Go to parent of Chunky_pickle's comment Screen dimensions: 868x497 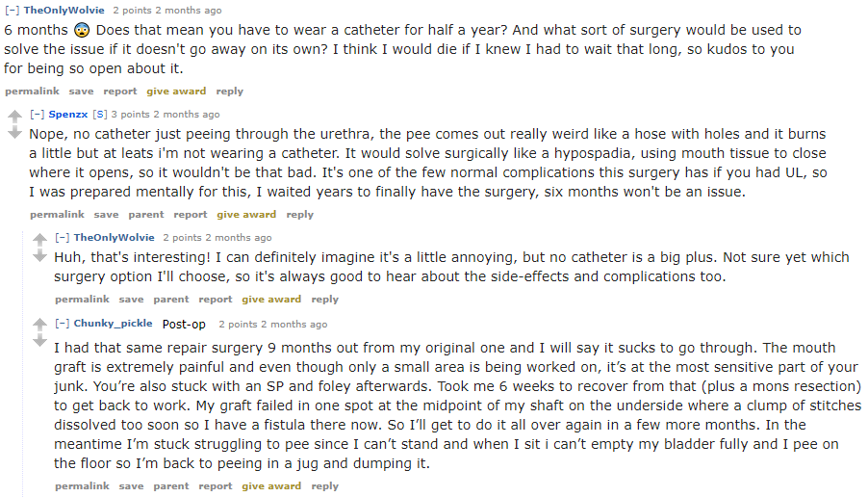pyautogui.click(x=171, y=486)
